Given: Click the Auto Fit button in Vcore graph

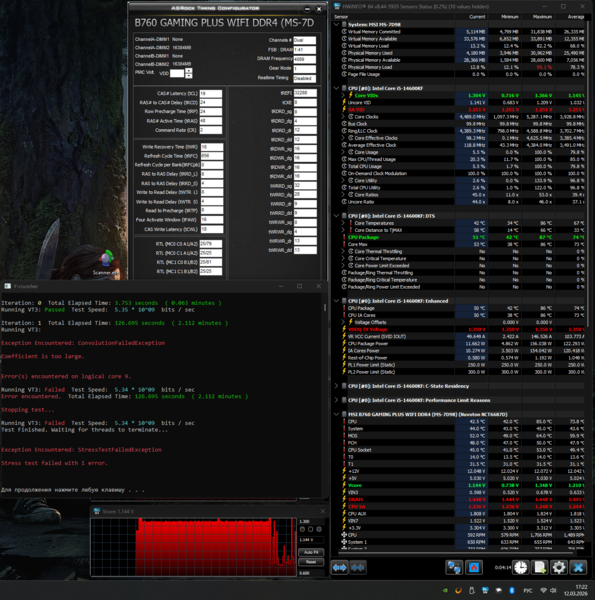Looking at the screenshot, I should coord(311,552).
